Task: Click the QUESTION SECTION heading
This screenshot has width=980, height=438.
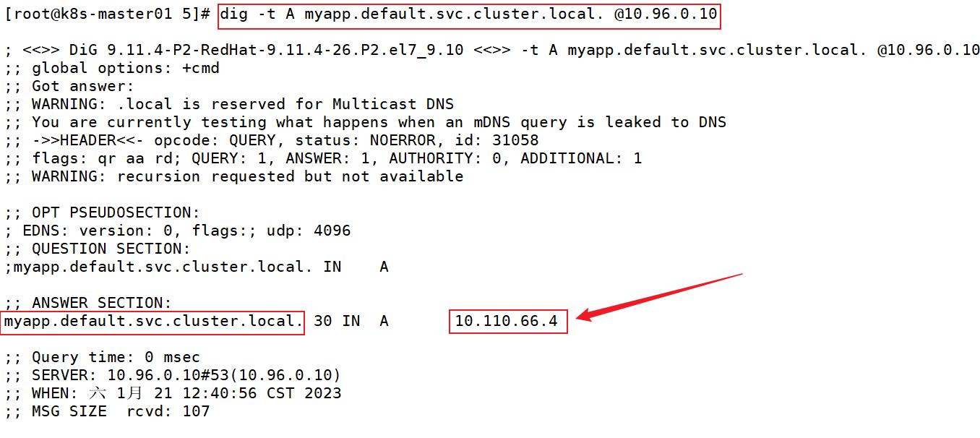Action: click(x=98, y=249)
